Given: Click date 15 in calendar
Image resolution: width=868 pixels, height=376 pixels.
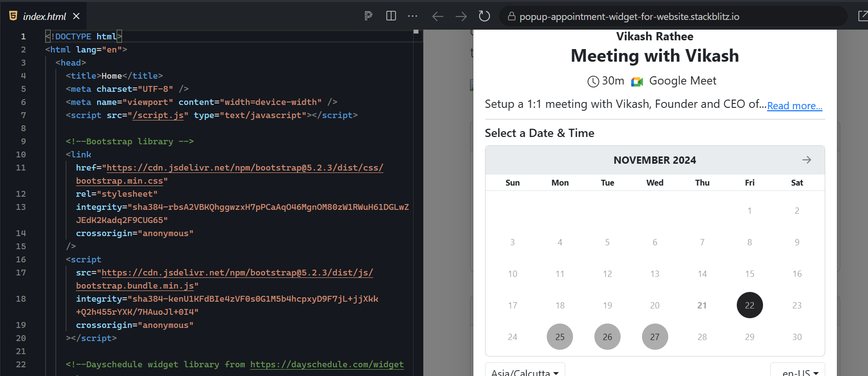Looking at the screenshot, I should (749, 273).
